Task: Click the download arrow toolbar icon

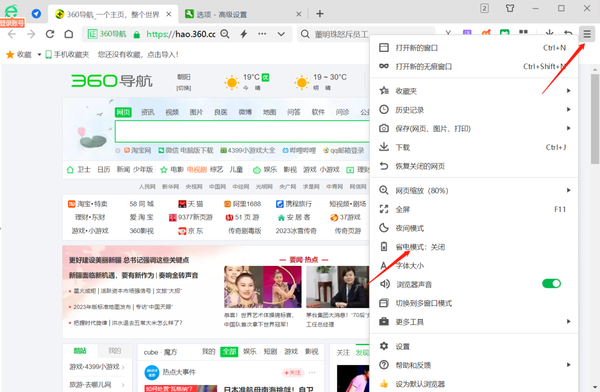Action: 549,33
